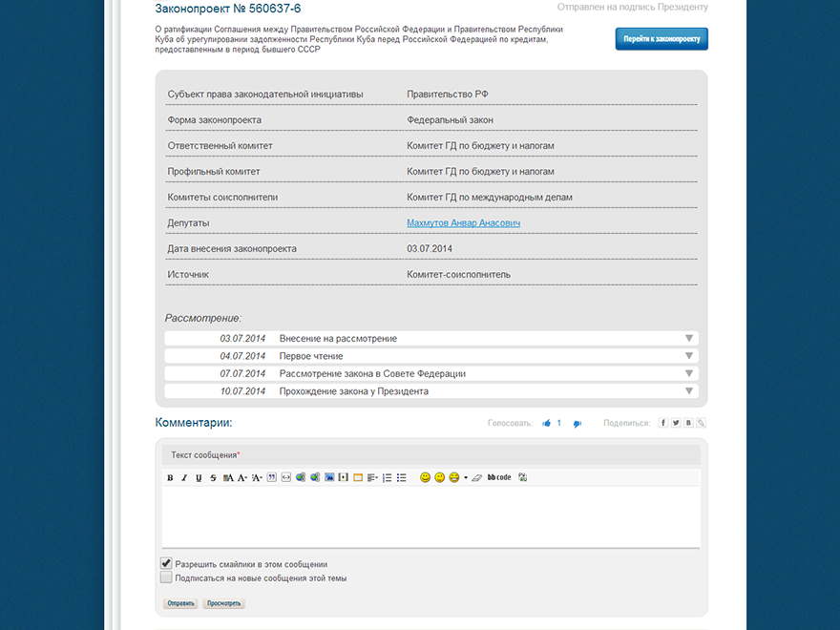
Task: Click the value 'Комитет-соисполнитель'
Action: click(x=458, y=274)
